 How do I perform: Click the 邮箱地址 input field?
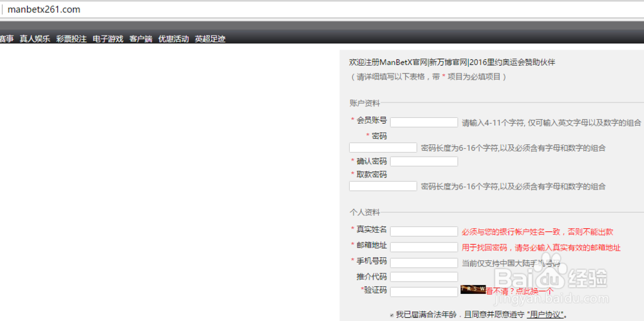click(424, 247)
